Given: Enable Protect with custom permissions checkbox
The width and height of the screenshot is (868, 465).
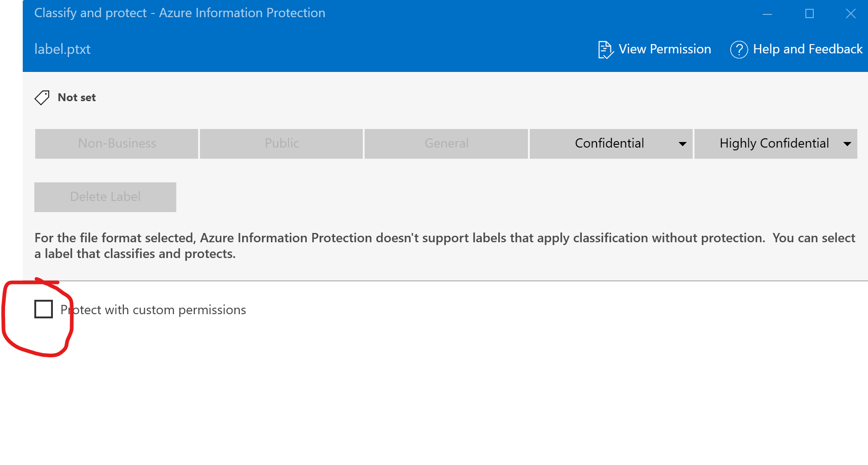Looking at the screenshot, I should click(44, 309).
